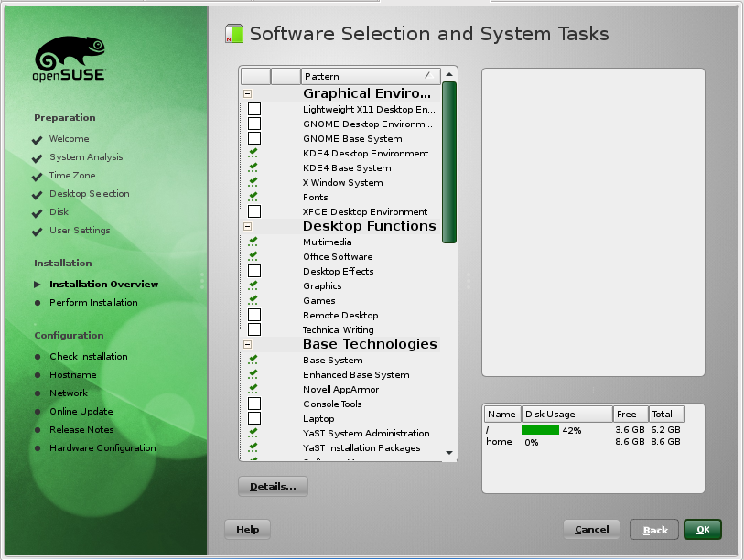
Task: Select the Hostname step
Action: 72,375
